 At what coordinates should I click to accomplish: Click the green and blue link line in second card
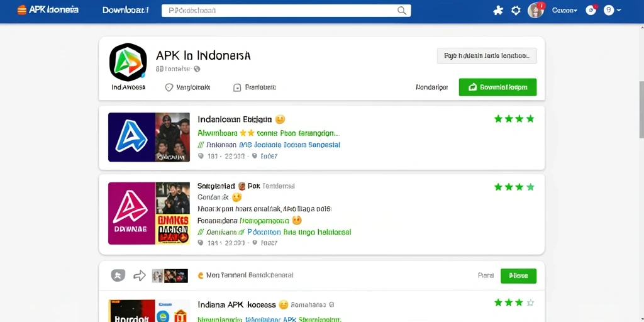tap(274, 232)
